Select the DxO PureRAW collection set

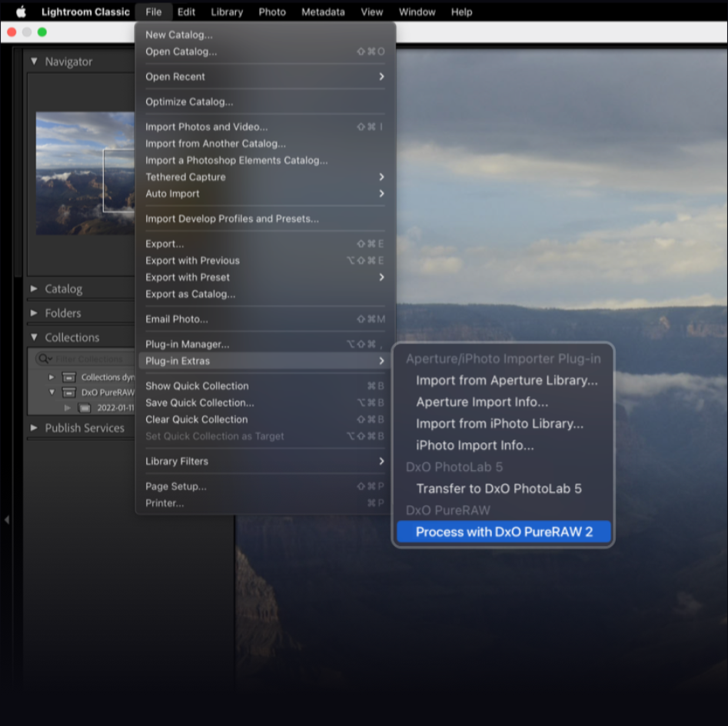tap(108, 392)
